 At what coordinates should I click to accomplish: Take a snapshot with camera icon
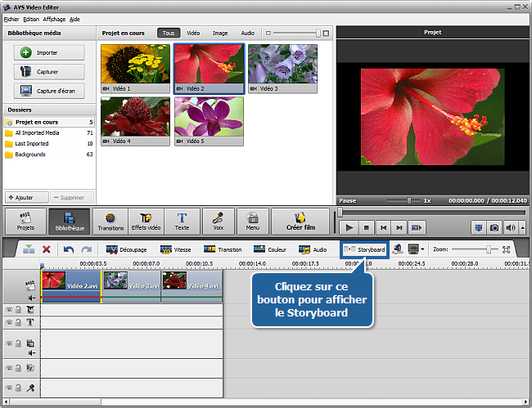[x=494, y=227]
